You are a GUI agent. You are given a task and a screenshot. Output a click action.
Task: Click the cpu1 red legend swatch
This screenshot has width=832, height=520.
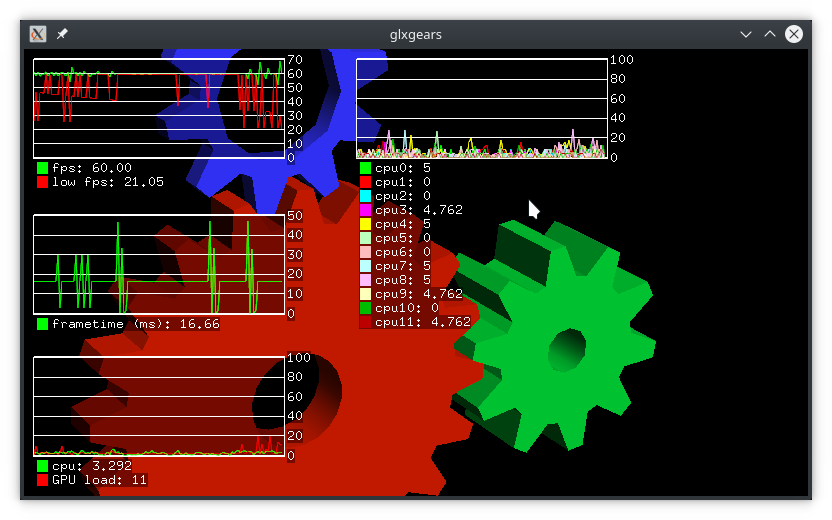point(366,182)
